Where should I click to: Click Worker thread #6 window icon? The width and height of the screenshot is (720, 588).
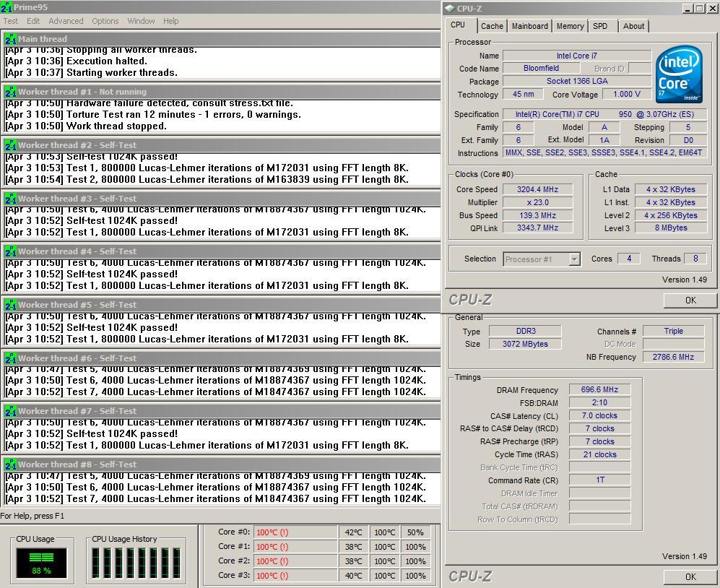pyautogui.click(x=11, y=358)
